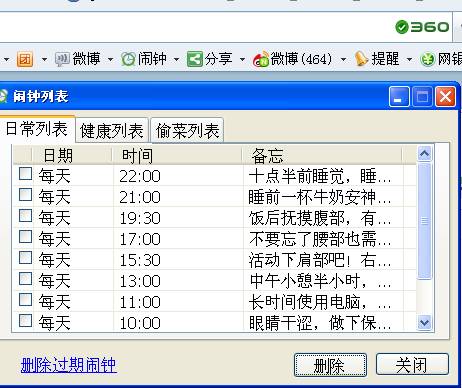Expand the dropdown arrow next to 提醒
Viewport: 462px width, 388px height.
[x=409, y=60]
